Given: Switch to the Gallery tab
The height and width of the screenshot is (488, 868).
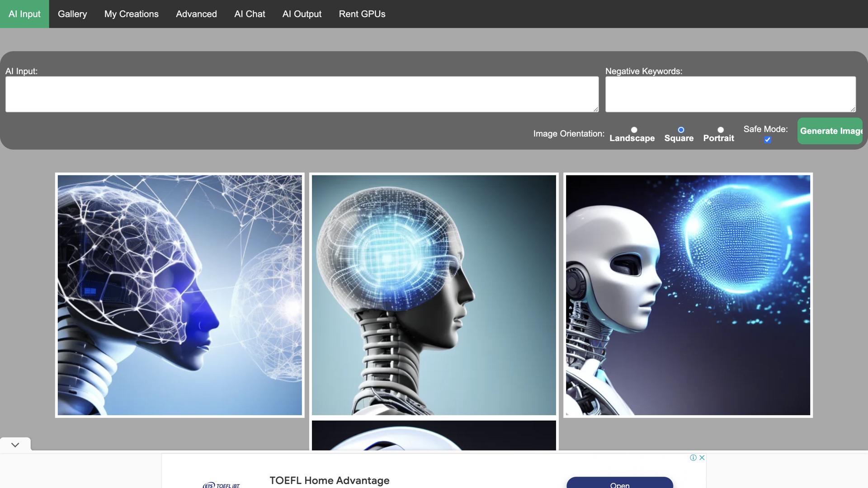Looking at the screenshot, I should click(x=72, y=14).
